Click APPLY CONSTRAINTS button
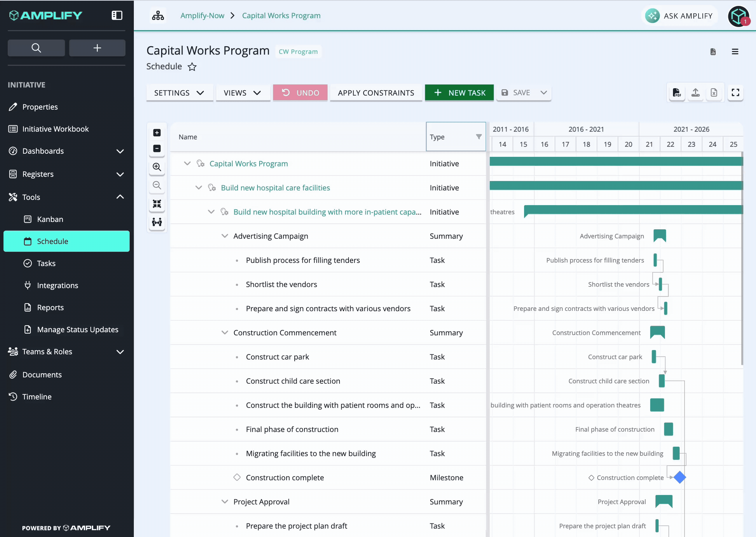This screenshot has height=537, width=756. 376,93
